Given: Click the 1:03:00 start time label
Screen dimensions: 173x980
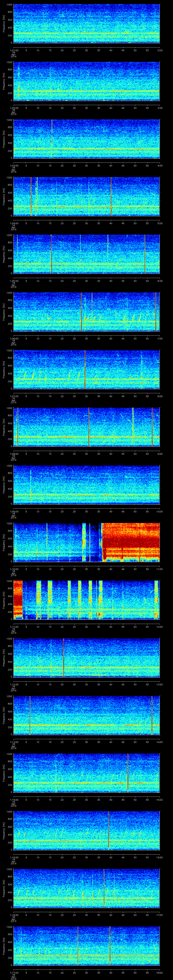Looking at the screenshot, I should (14, 166).
